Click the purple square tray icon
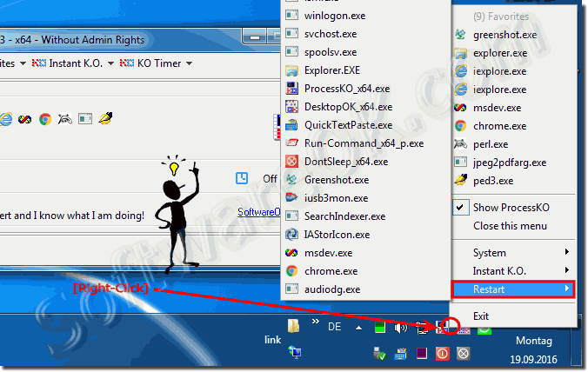The image size is (588, 372). click(x=422, y=353)
